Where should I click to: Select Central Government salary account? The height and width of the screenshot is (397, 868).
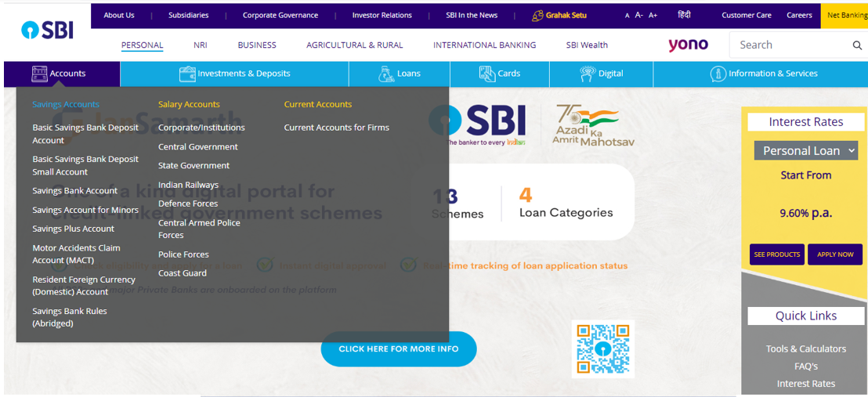tap(198, 146)
